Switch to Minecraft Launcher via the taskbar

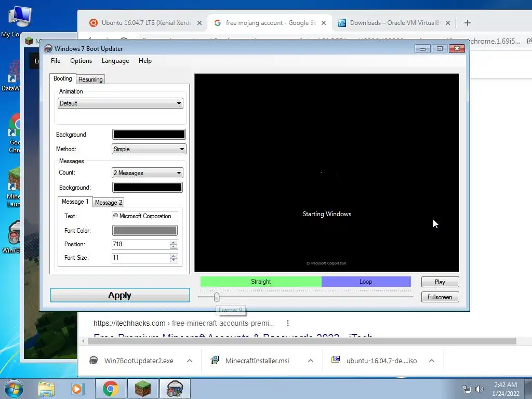[143, 389]
